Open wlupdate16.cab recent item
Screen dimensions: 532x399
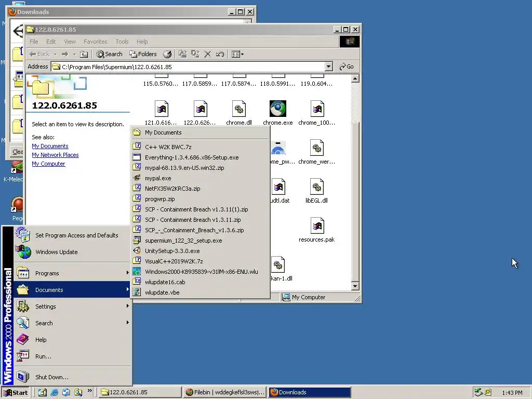(201, 282)
